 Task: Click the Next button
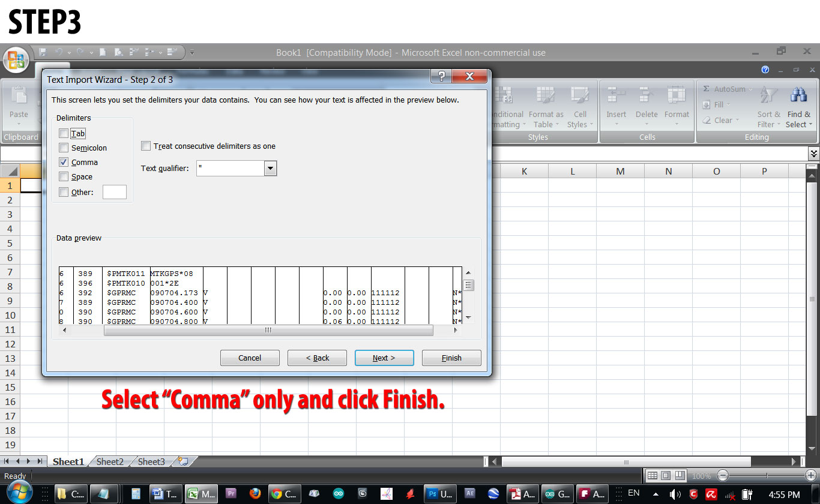pyautogui.click(x=384, y=358)
